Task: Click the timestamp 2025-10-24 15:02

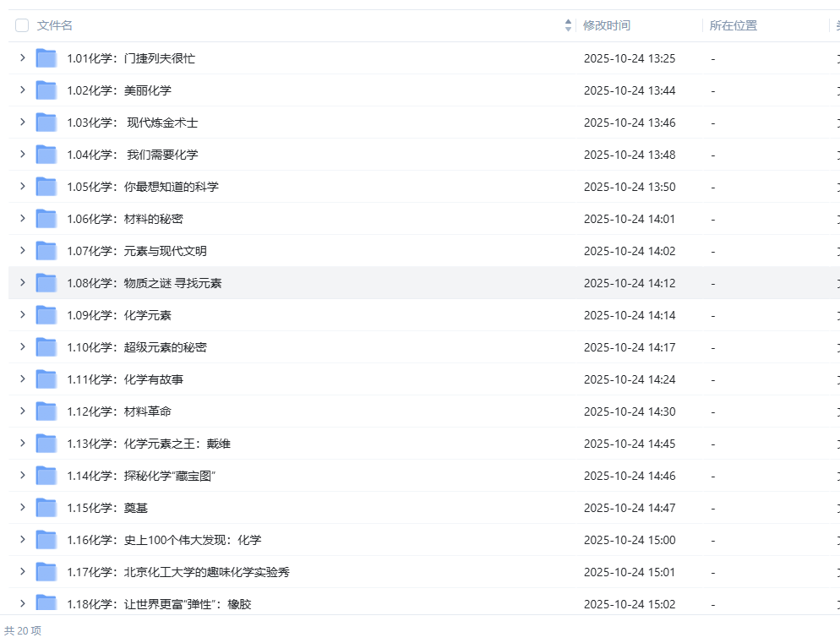Action: [x=630, y=604]
